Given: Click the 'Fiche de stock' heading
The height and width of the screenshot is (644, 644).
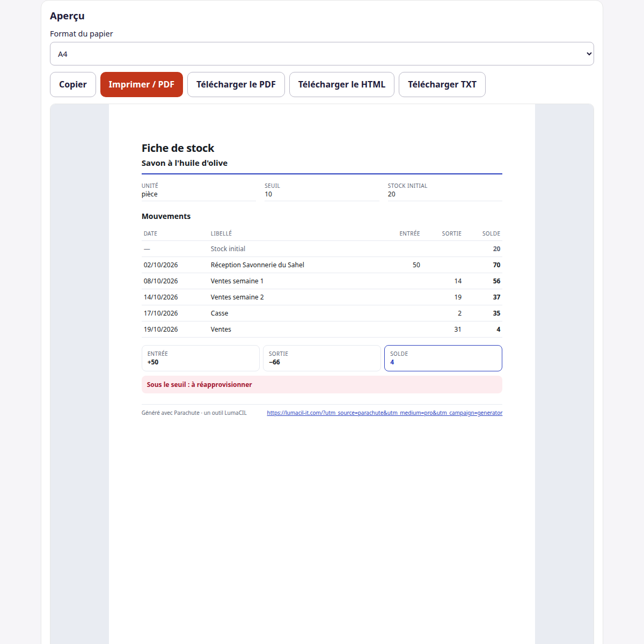Looking at the screenshot, I should 178,148.
